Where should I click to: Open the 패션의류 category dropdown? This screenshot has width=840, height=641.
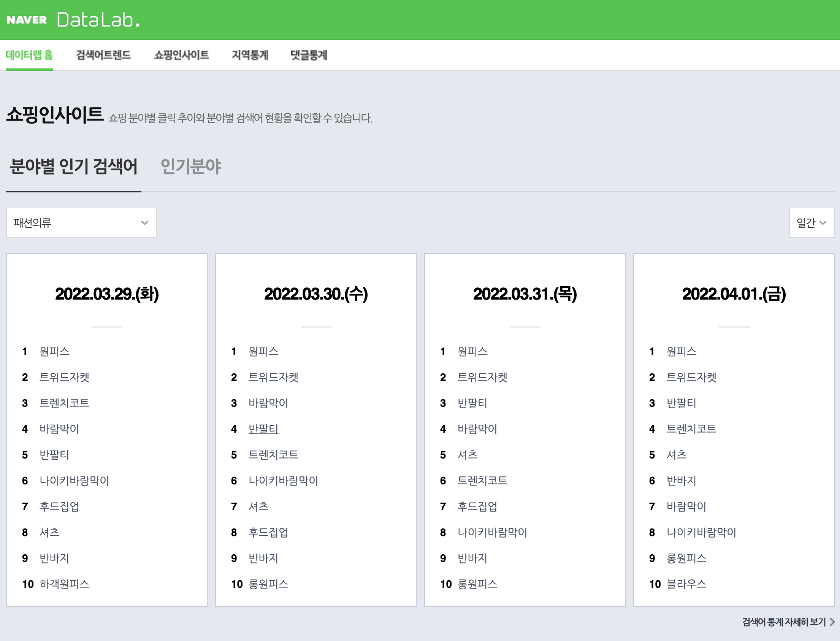(x=81, y=223)
